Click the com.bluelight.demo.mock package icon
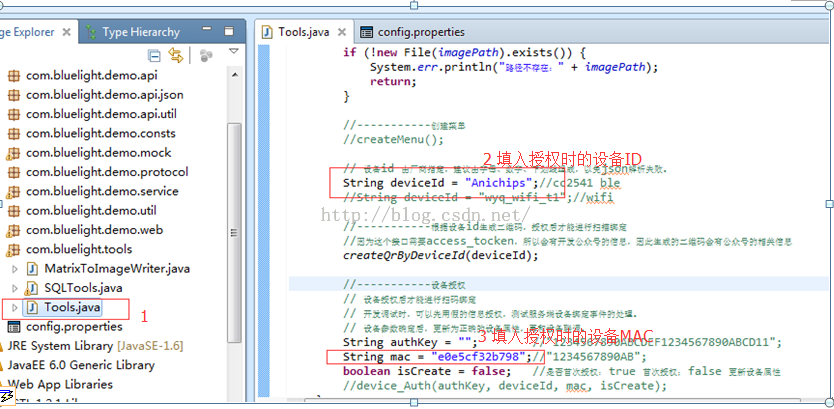 (x=13, y=153)
